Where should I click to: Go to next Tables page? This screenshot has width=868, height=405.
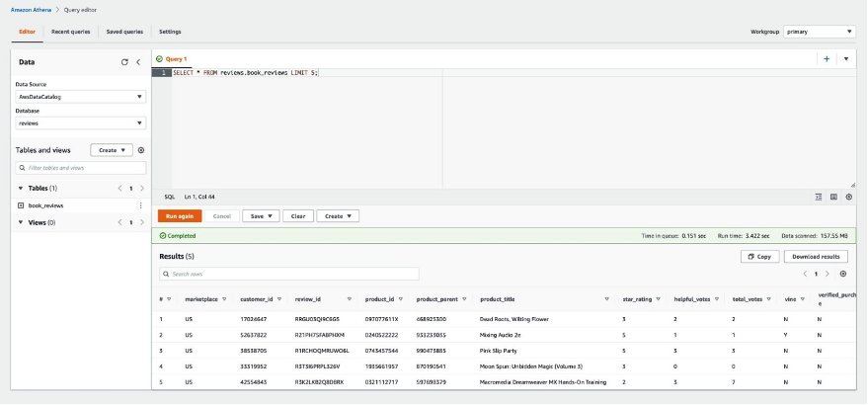click(x=142, y=189)
